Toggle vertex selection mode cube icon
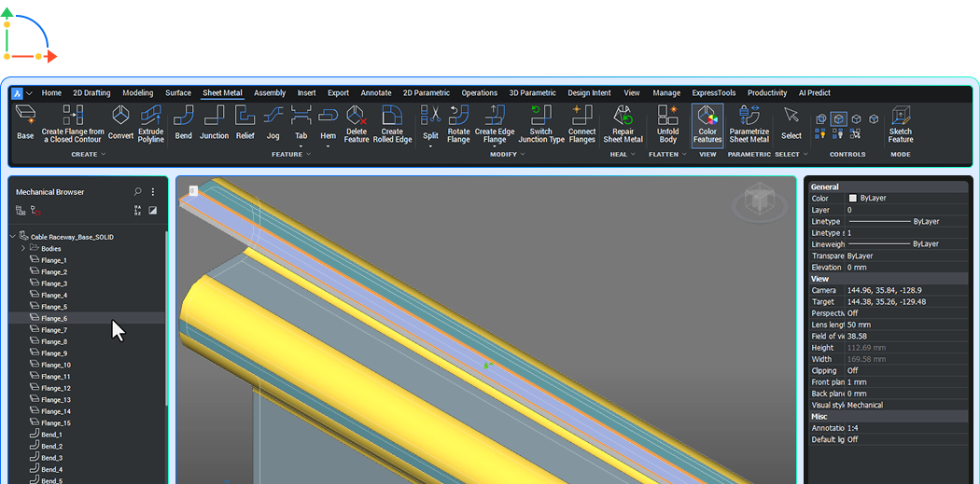Screen dimensions: 980x484 click(x=874, y=118)
